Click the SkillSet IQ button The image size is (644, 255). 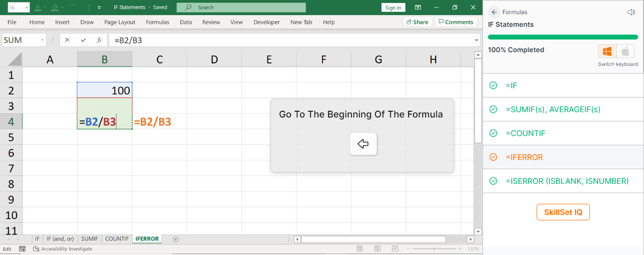click(x=563, y=212)
